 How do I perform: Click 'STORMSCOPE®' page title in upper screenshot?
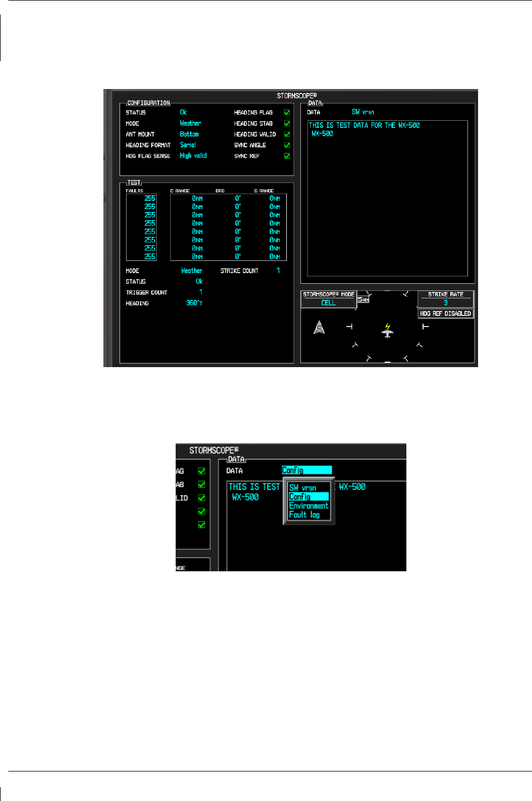click(297, 96)
